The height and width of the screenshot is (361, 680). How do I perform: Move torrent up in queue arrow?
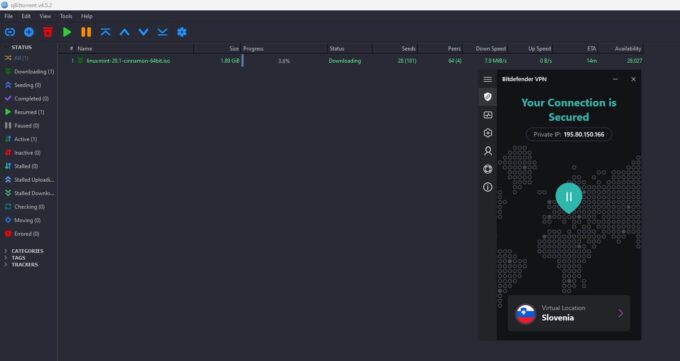click(x=124, y=32)
